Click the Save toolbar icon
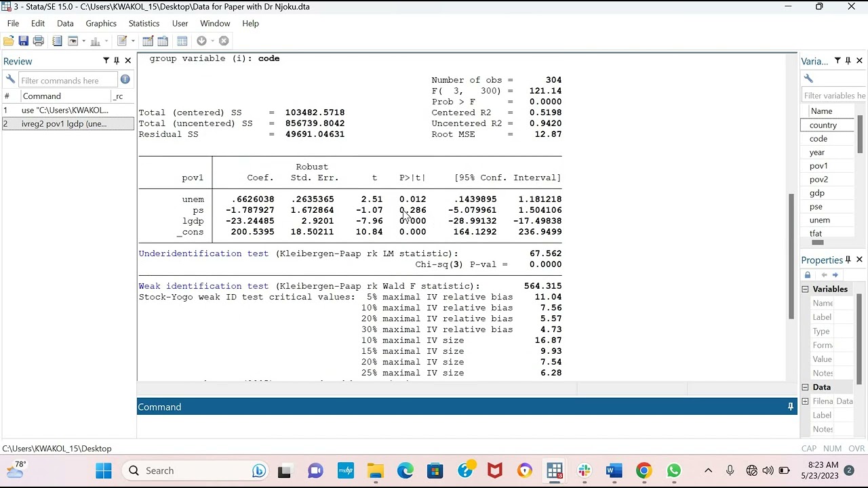 23,41
